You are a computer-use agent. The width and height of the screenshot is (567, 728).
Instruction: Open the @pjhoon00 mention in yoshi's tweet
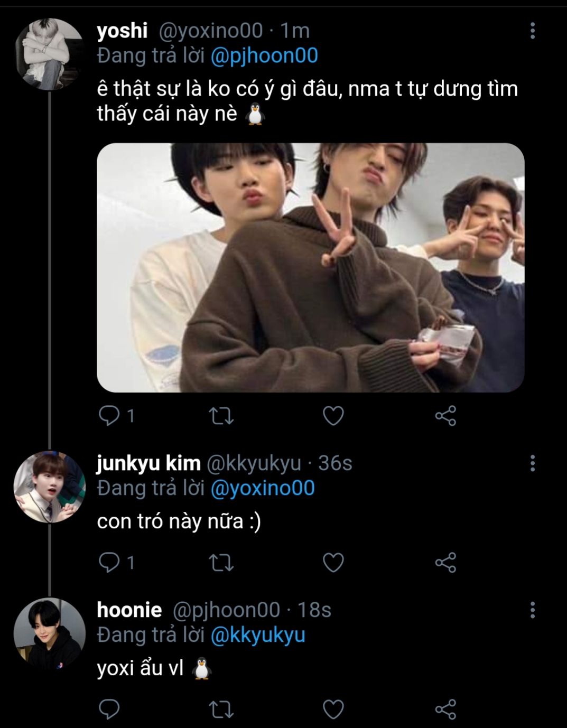[264, 55]
